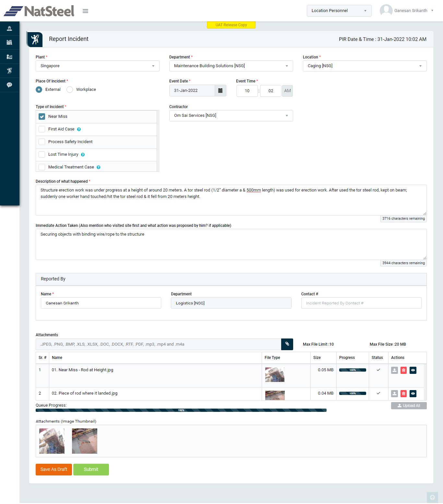The height and width of the screenshot is (504, 443).
Task: Open the Location dropdown showing Caging [NSG]
Action: (365, 66)
